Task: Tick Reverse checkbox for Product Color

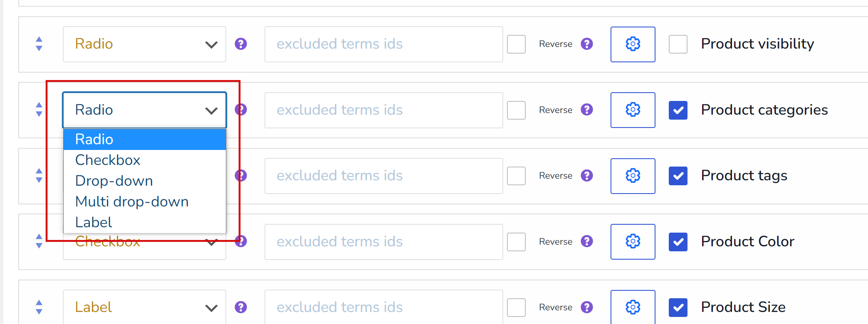Action: tap(516, 242)
